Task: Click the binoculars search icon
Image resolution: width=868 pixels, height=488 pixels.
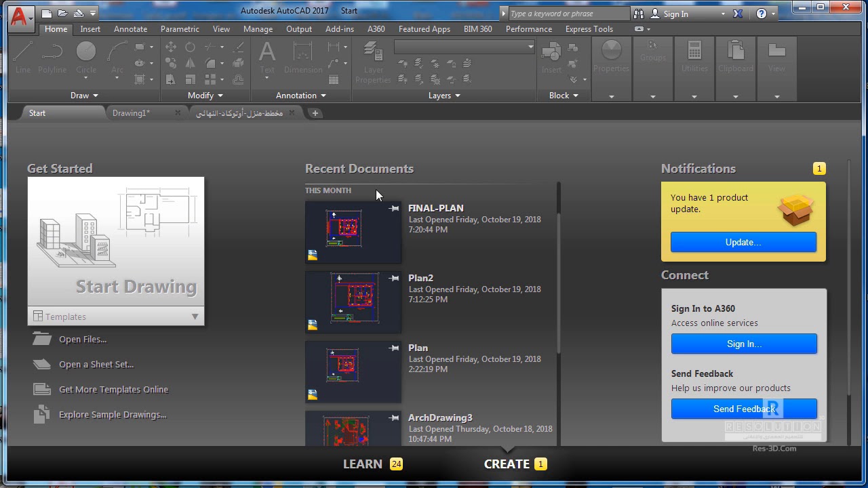Action: click(x=639, y=14)
